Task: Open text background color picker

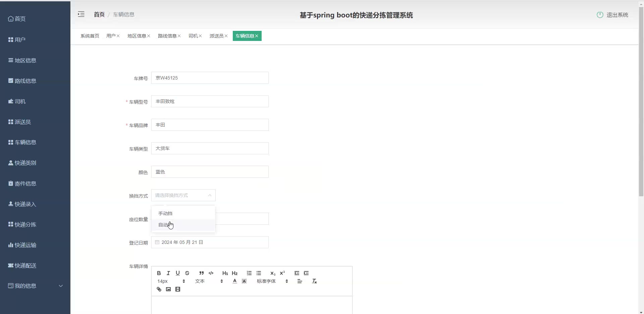Action: click(x=244, y=281)
